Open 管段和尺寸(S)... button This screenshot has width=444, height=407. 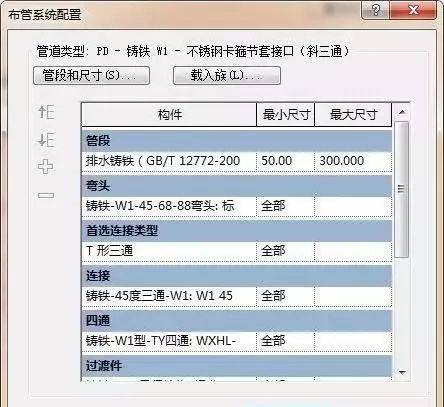coord(91,75)
